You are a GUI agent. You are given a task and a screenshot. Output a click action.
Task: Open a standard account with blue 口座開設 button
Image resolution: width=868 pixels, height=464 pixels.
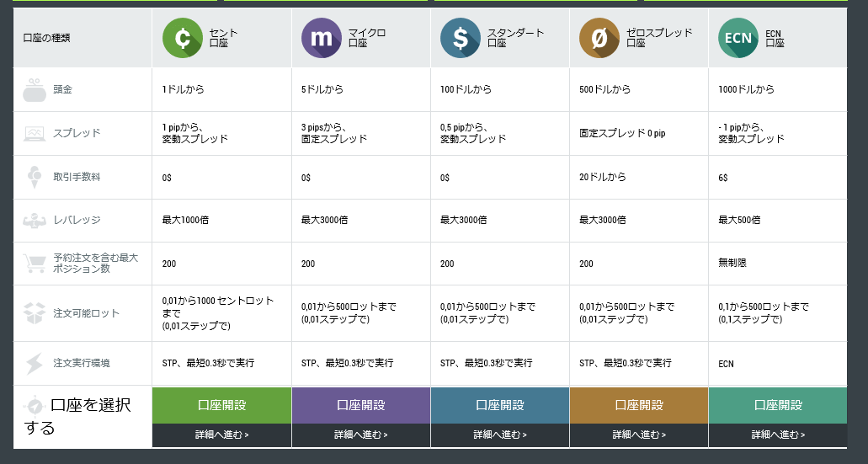[500, 405]
